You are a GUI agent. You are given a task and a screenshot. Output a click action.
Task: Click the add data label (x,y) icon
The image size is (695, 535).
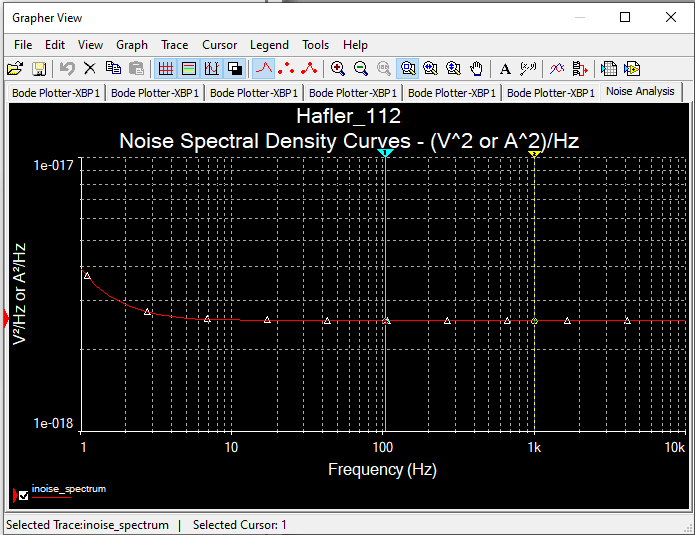pos(528,69)
